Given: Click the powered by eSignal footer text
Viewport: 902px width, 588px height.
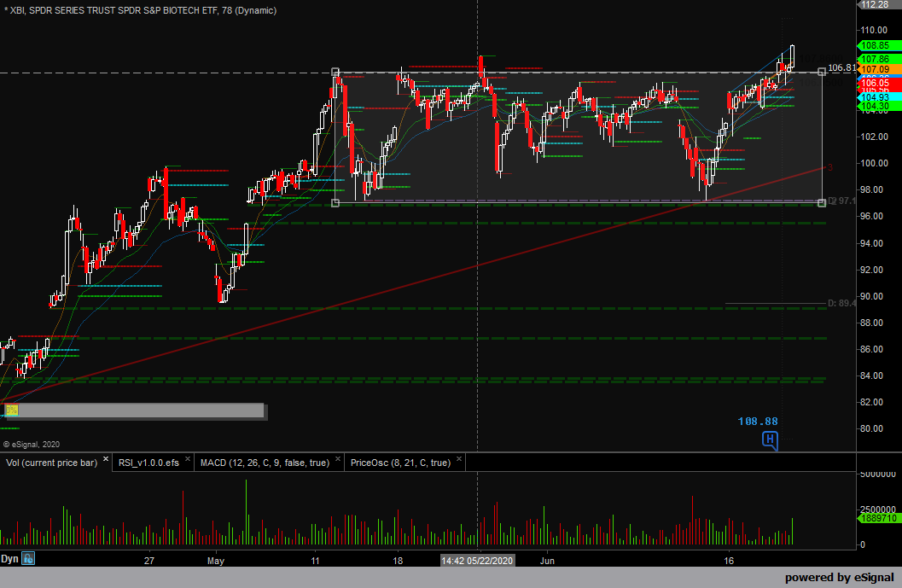Looking at the screenshot, I should (x=840, y=578).
